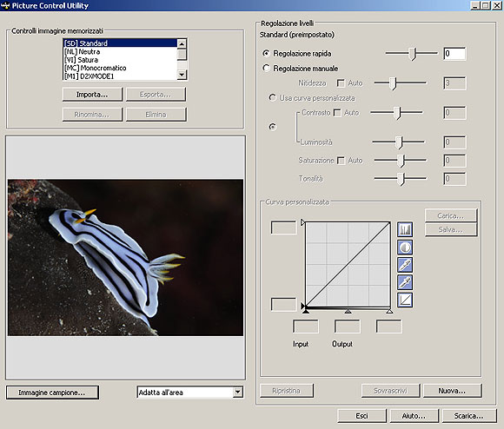Click the list scroll down arrow
Screen dimensions: 504x429
point(182,75)
